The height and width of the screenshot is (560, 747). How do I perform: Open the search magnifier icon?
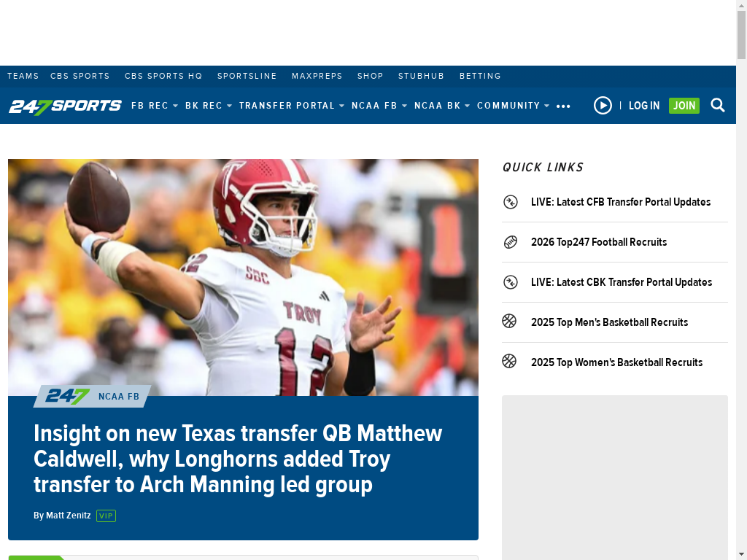pyautogui.click(x=718, y=105)
